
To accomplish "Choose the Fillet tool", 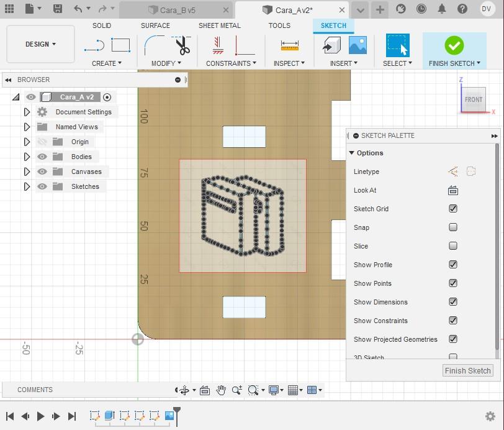I will (155, 45).
